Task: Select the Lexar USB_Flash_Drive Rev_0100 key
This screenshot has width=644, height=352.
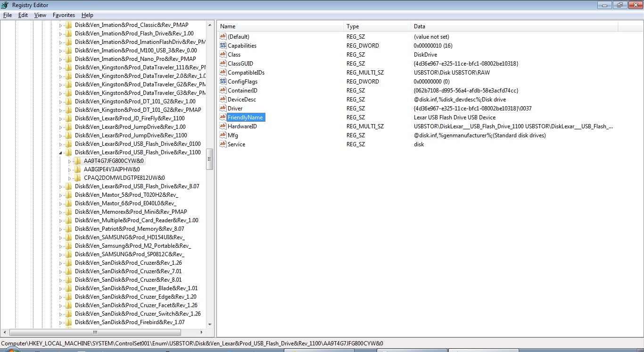Action: tap(138, 144)
